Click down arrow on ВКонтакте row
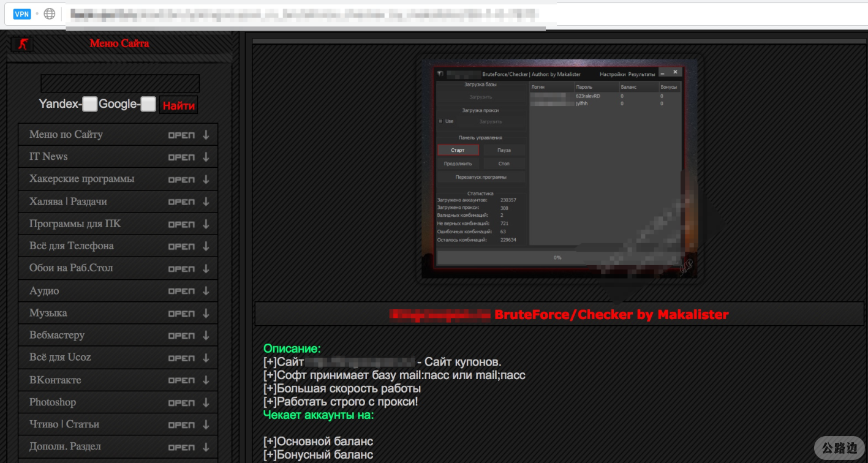The width and height of the screenshot is (868, 463). (x=206, y=380)
